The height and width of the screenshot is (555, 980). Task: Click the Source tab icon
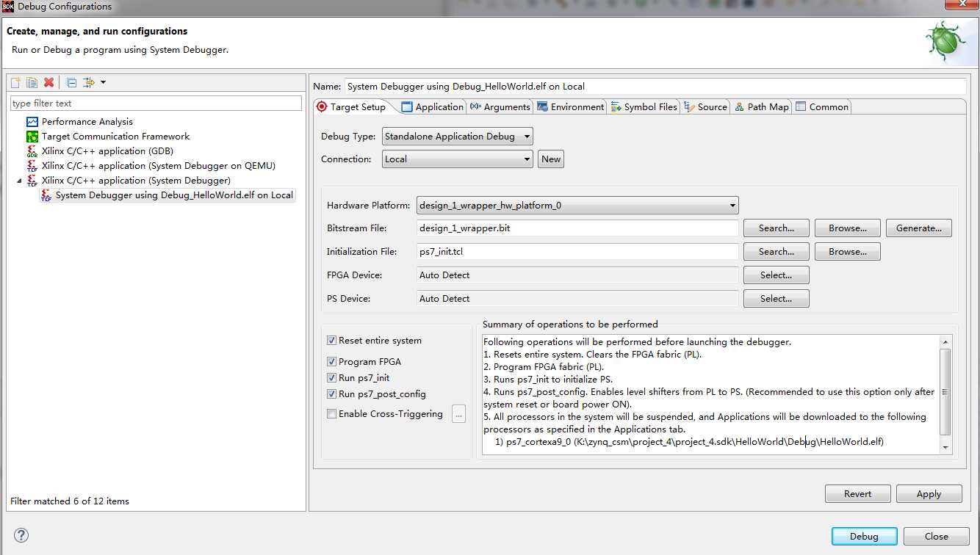[x=689, y=107]
